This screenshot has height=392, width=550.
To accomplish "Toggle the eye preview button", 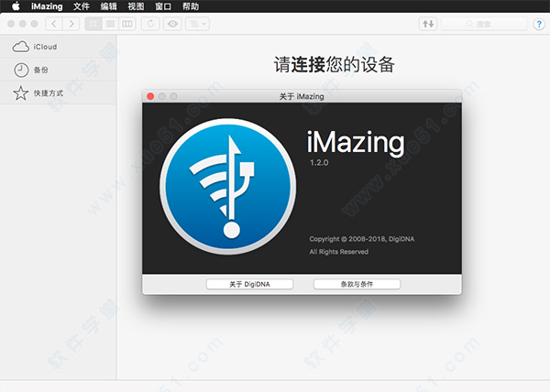I will (x=172, y=24).
